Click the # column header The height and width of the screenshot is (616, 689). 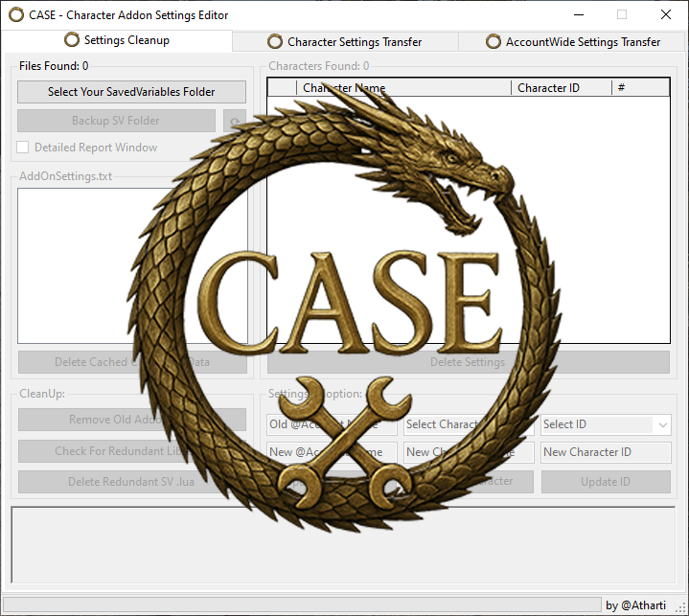pos(640,88)
